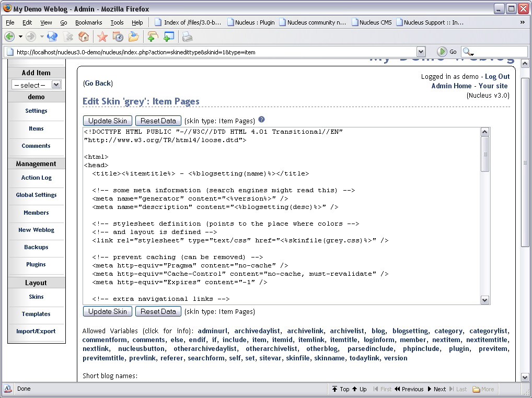Open the Templates sidebar link
The width and height of the screenshot is (532, 398).
(36, 314)
